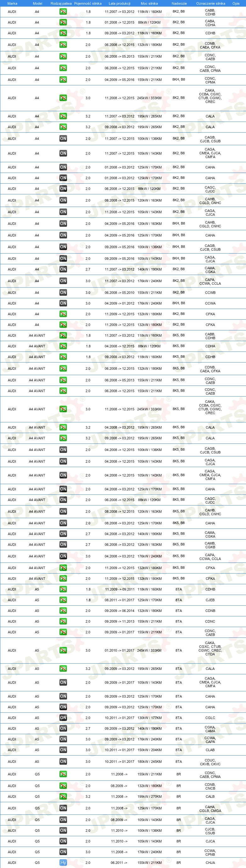Click the hybrid Hy fuel icon in the Q5 CHJA row

click(x=63, y=862)
